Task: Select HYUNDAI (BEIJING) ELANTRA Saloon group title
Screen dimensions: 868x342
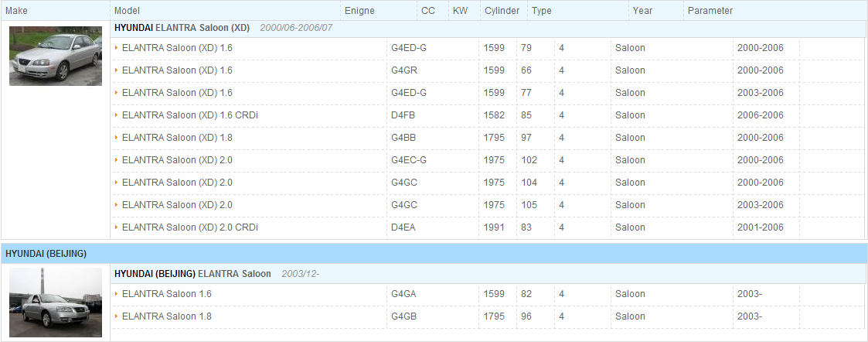Action: [x=192, y=273]
